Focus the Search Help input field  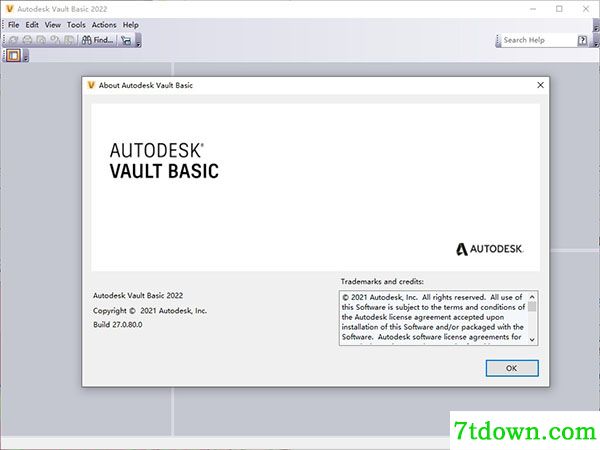(539, 40)
